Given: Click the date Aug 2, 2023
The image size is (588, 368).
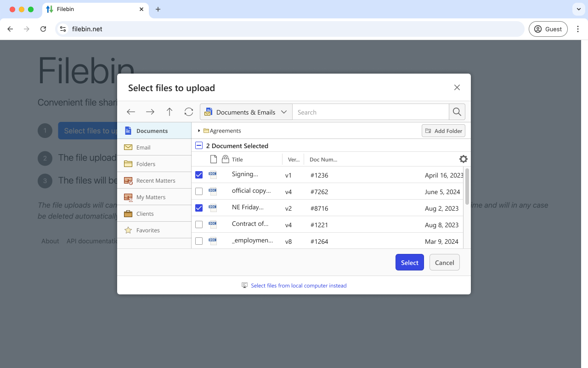Looking at the screenshot, I should (442, 208).
